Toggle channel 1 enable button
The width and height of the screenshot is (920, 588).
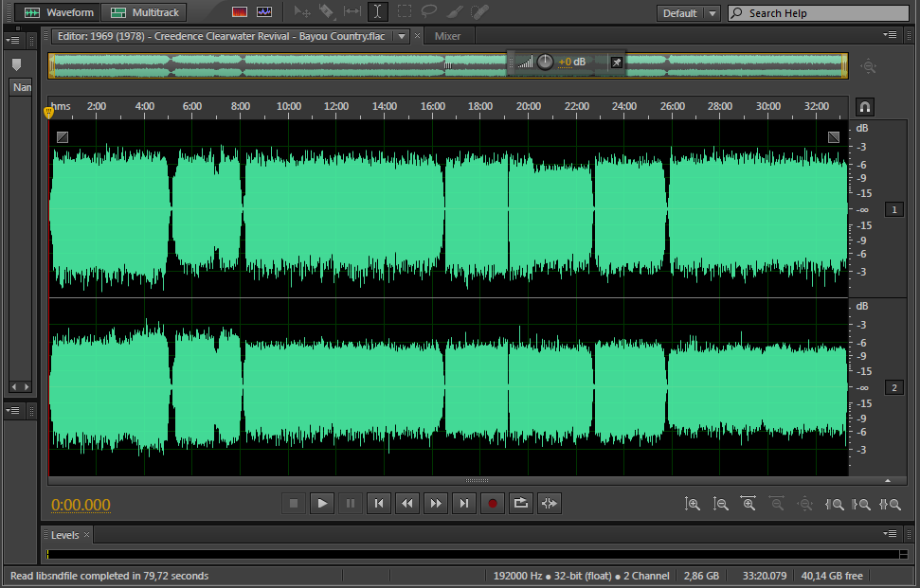pyautogui.click(x=894, y=209)
